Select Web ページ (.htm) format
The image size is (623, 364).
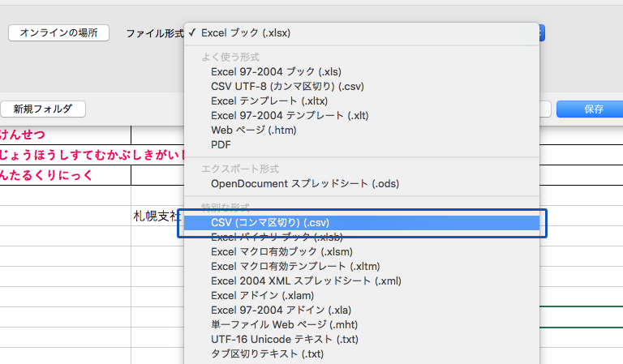pos(253,130)
